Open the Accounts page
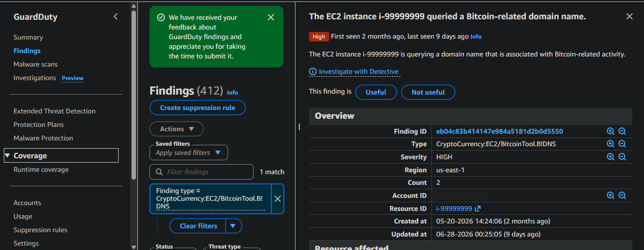The width and height of the screenshot is (644, 250). pyautogui.click(x=27, y=203)
